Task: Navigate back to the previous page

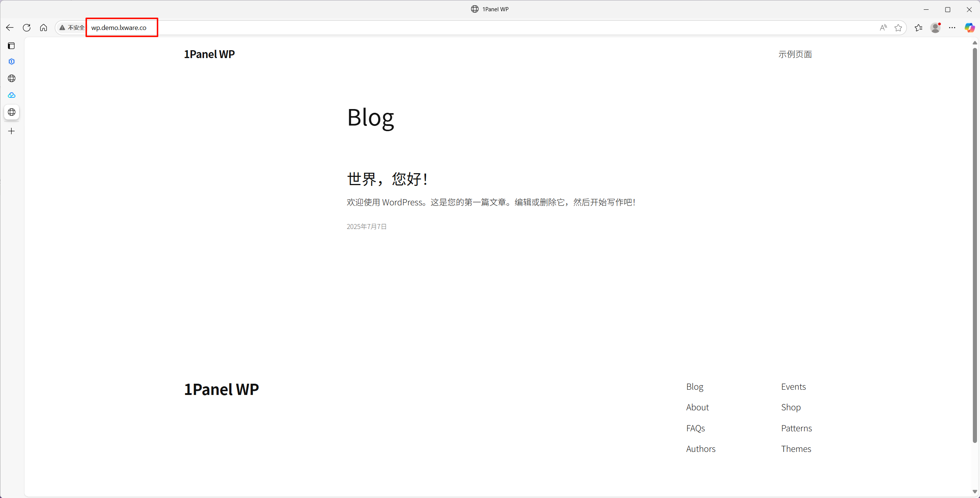Action: (10, 27)
